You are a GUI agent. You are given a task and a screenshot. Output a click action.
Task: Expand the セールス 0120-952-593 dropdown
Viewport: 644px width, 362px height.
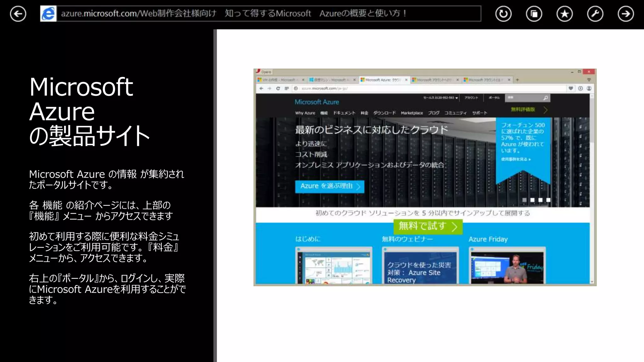pos(441,98)
